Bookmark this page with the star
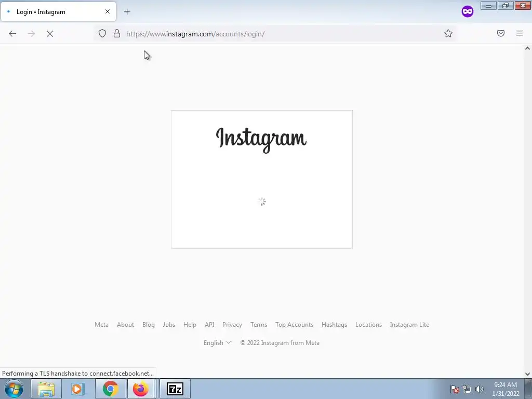 point(448,33)
